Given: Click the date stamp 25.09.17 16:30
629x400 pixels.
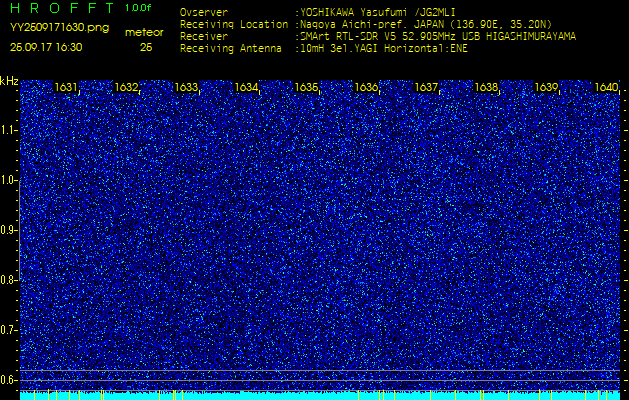Looking at the screenshot, I should [x=46, y=47].
